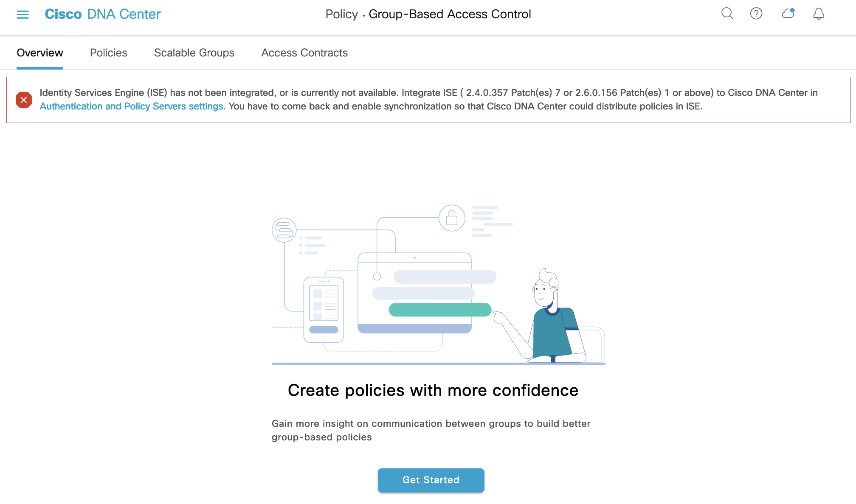
Task: Click the Cisco DNA Center logo
Action: pos(103,14)
